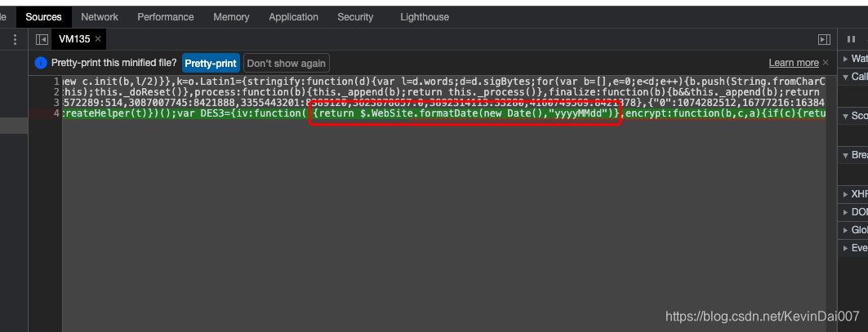Click line number 4 in gutter
The width and height of the screenshot is (868, 332).
tap(56, 113)
